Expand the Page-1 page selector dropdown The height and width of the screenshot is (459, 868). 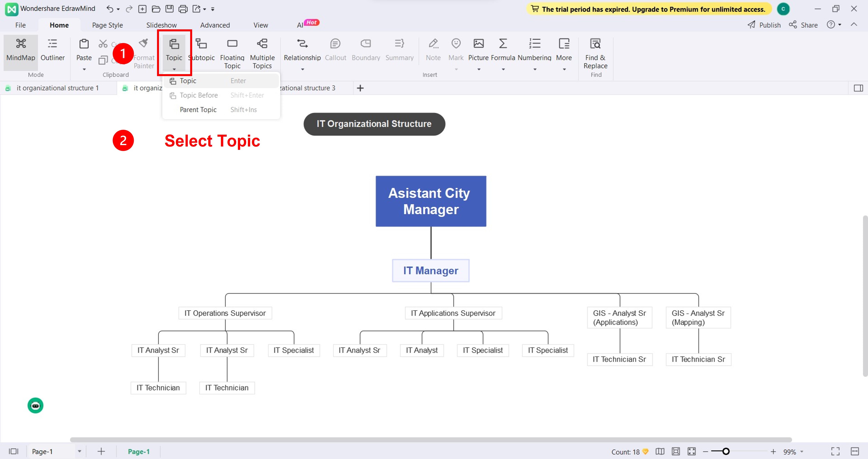tap(80, 451)
